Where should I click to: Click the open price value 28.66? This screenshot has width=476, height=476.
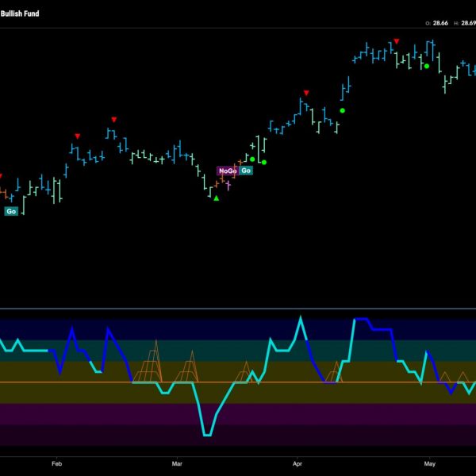pos(440,23)
